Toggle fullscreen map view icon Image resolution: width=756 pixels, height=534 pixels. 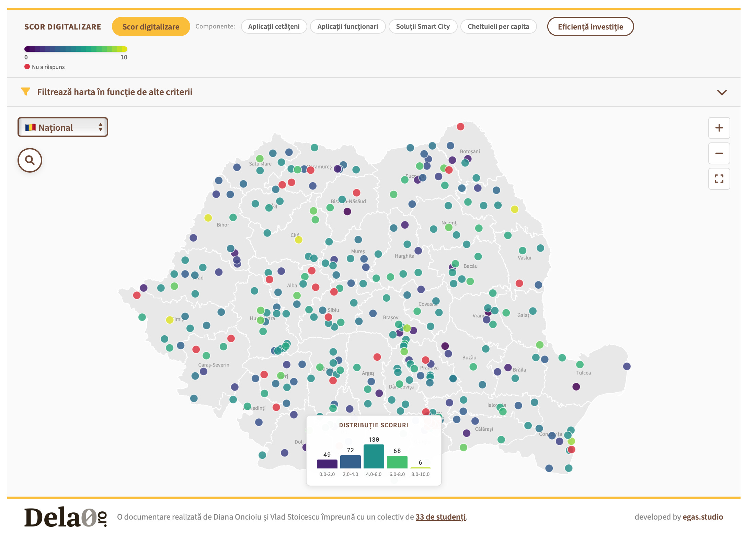coord(719,179)
